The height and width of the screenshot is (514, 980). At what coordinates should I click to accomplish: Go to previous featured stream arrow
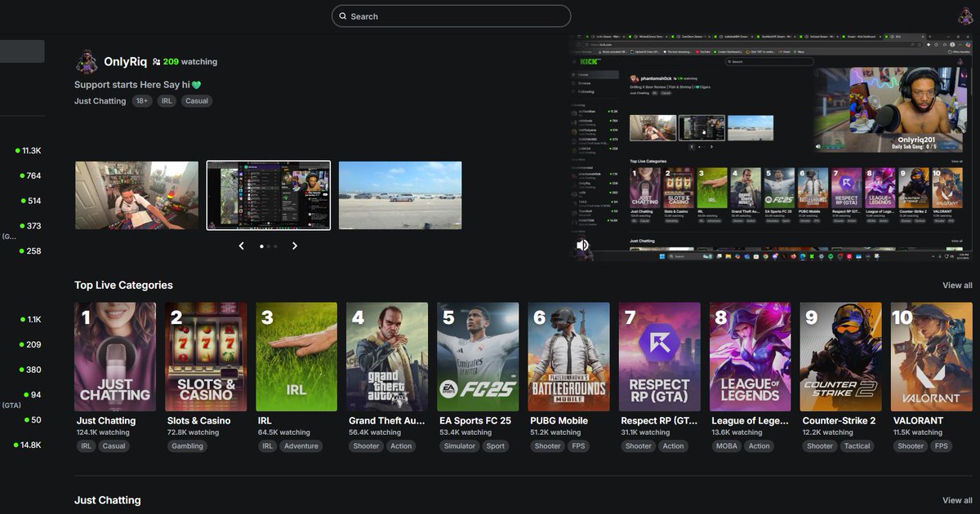tap(241, 246)
